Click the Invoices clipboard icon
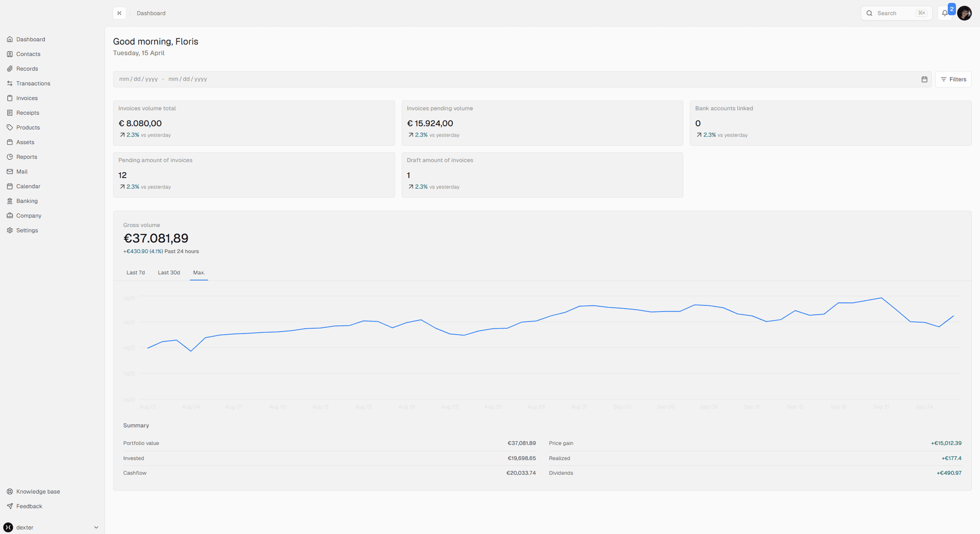The height and width of the screenshot is (534, 980). point(10,98)
